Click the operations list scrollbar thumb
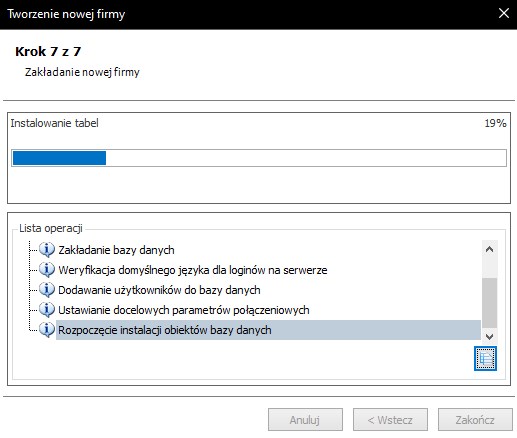 (489, 303)
